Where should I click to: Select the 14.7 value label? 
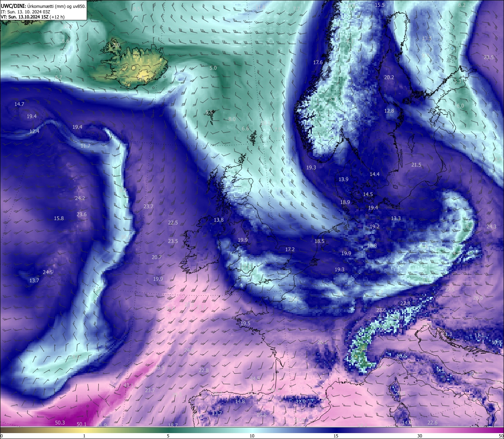(19, 104)
